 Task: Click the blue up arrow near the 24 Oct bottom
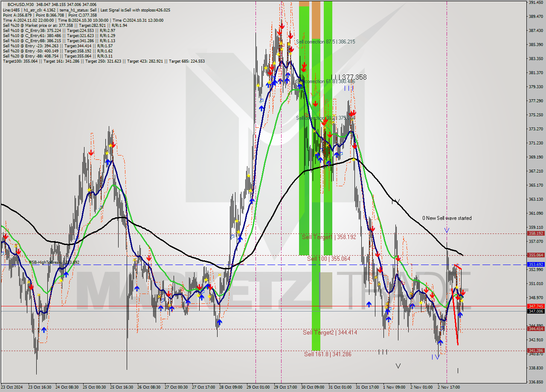[x=45, y=329]
